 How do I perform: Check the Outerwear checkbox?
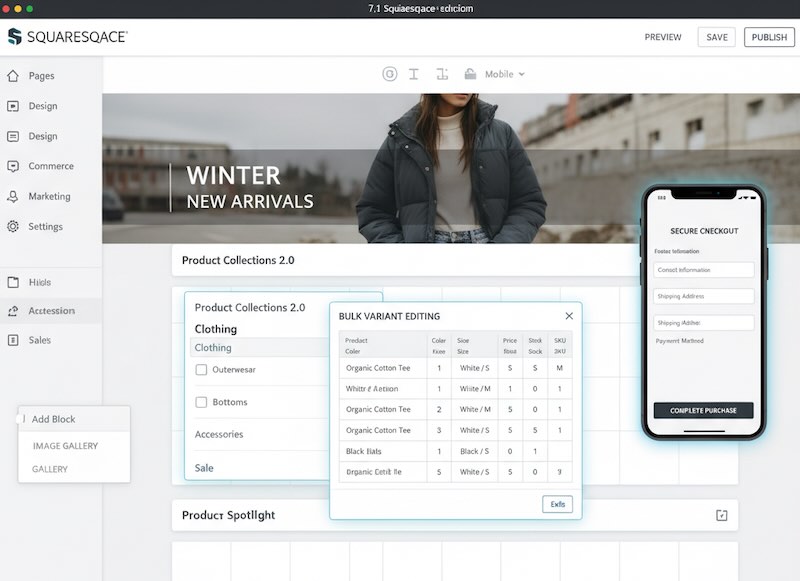pos(201,370)
